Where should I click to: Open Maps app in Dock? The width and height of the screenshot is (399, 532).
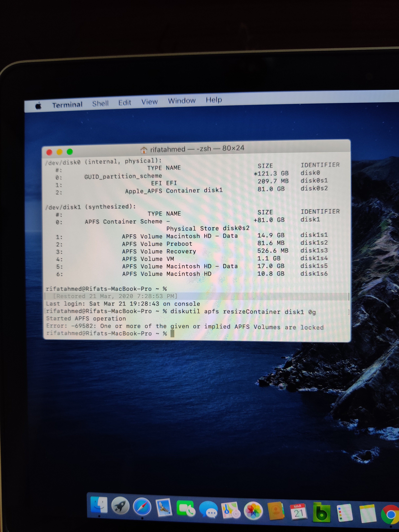(x=230, y=510)
